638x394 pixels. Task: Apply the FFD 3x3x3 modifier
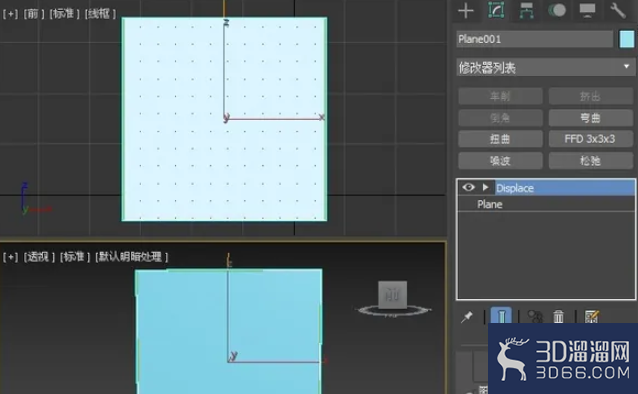coord(590,139)
